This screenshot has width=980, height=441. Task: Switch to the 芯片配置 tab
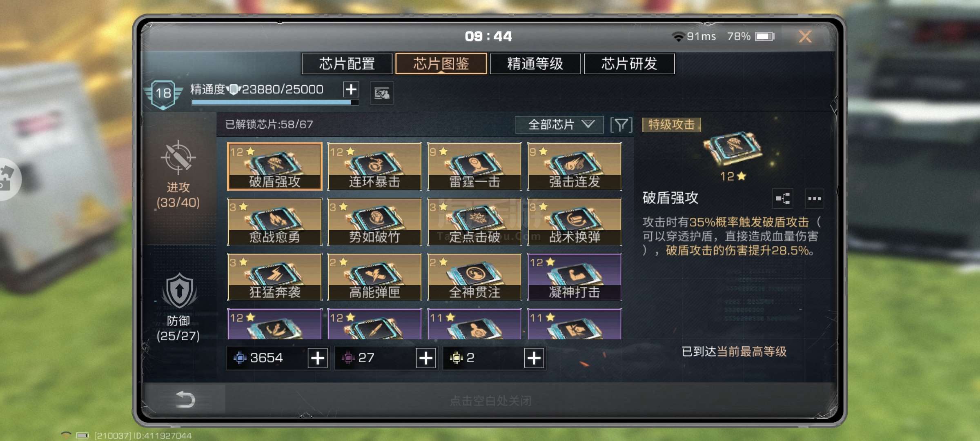pyautogui.click(x=347, y=64)
